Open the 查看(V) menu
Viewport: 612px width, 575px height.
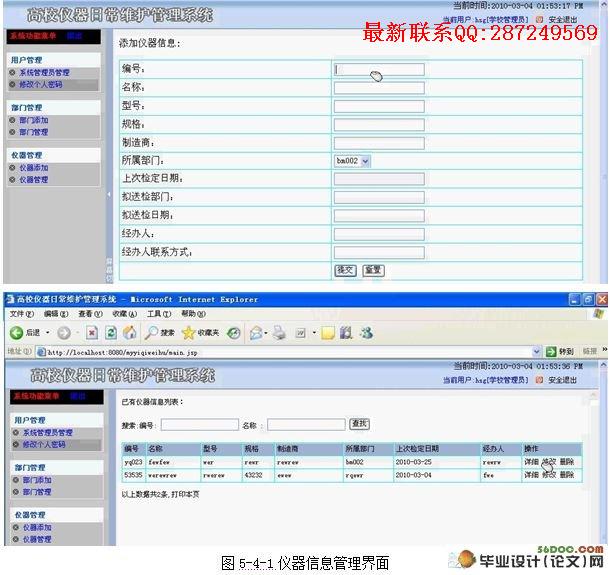coord(90,314)
